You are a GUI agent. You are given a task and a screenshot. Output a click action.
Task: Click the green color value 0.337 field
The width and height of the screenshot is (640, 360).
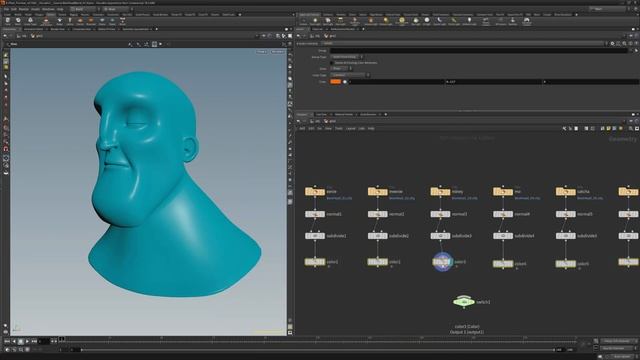[493, 82]
